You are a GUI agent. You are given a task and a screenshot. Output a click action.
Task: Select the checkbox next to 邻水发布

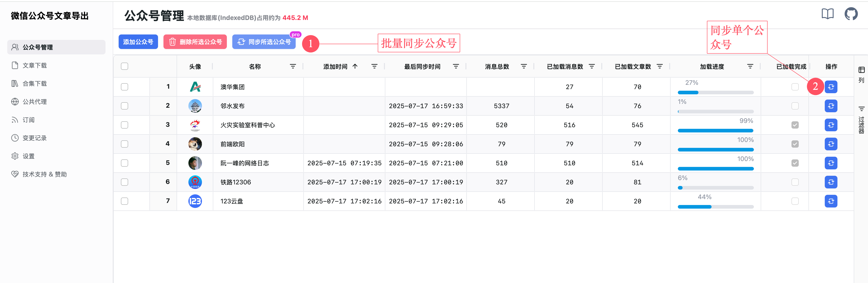[x=124, y=106]
